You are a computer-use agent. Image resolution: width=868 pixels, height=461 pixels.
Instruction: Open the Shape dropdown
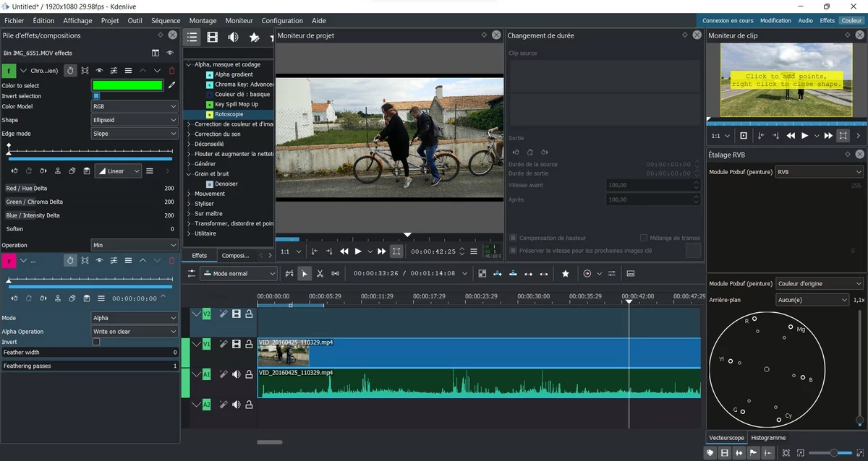pos(135,120)
